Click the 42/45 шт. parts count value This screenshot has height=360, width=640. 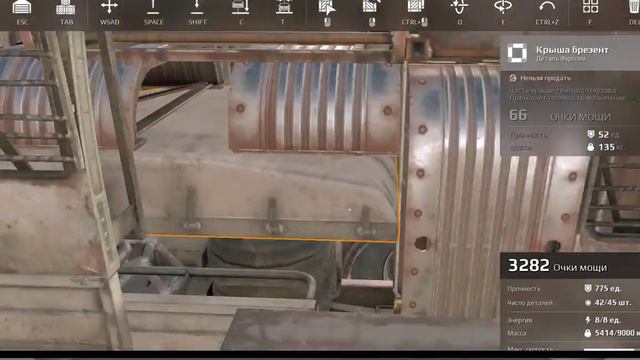(x=613, y=302)
